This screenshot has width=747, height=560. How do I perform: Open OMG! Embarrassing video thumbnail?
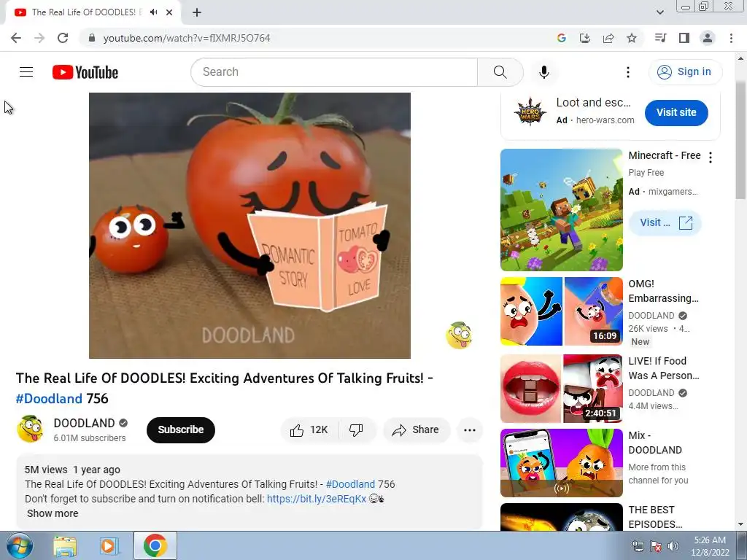coord(561,311)
